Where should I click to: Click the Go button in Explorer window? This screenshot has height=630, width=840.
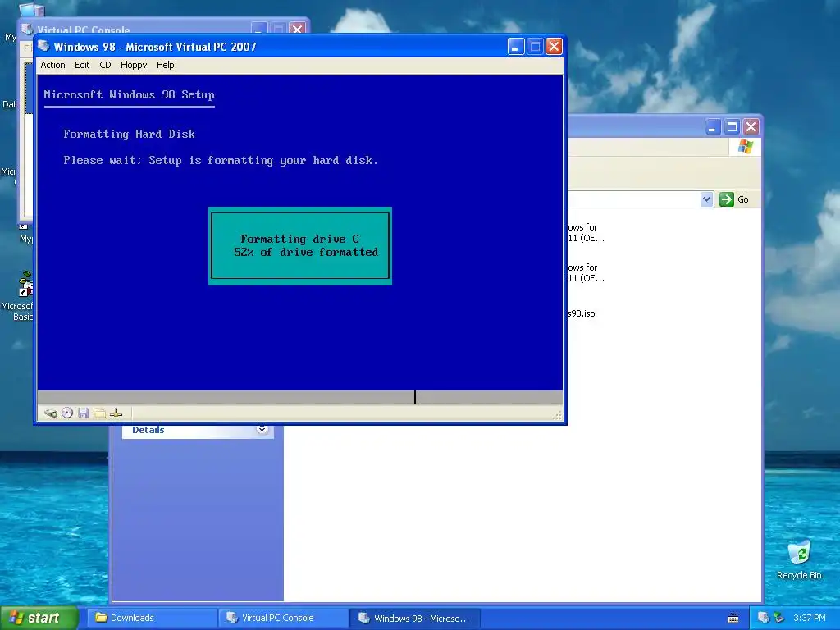(x=734, y=199)
